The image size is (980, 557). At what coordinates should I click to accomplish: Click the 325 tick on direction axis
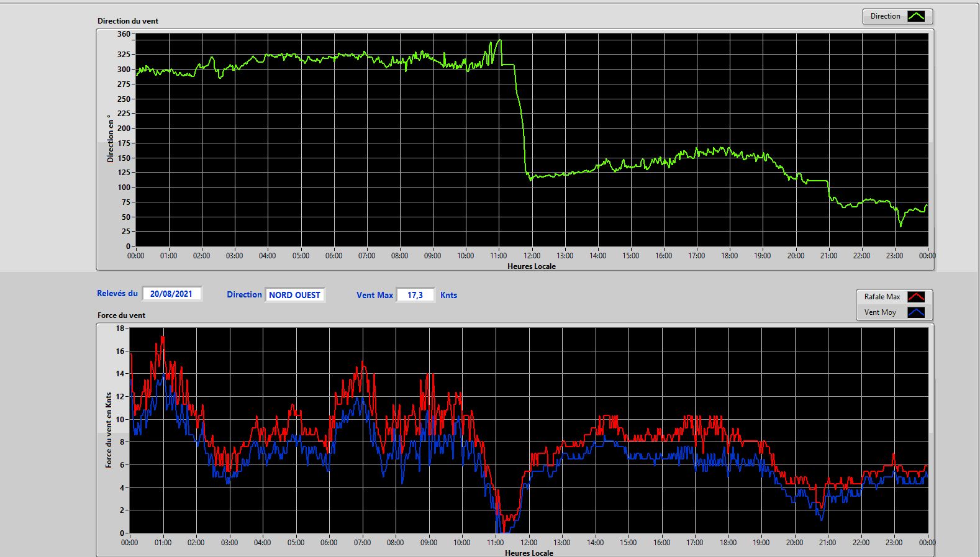point(124,55)
